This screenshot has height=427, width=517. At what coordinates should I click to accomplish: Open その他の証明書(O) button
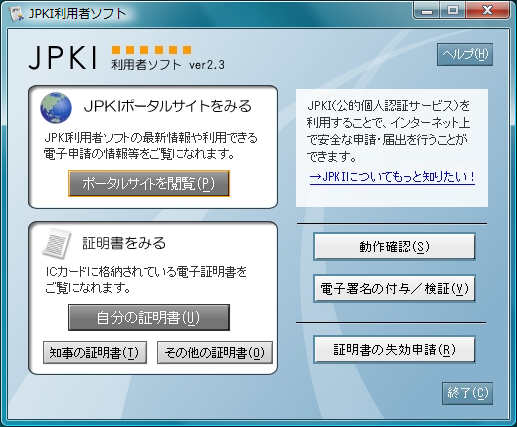215,352
